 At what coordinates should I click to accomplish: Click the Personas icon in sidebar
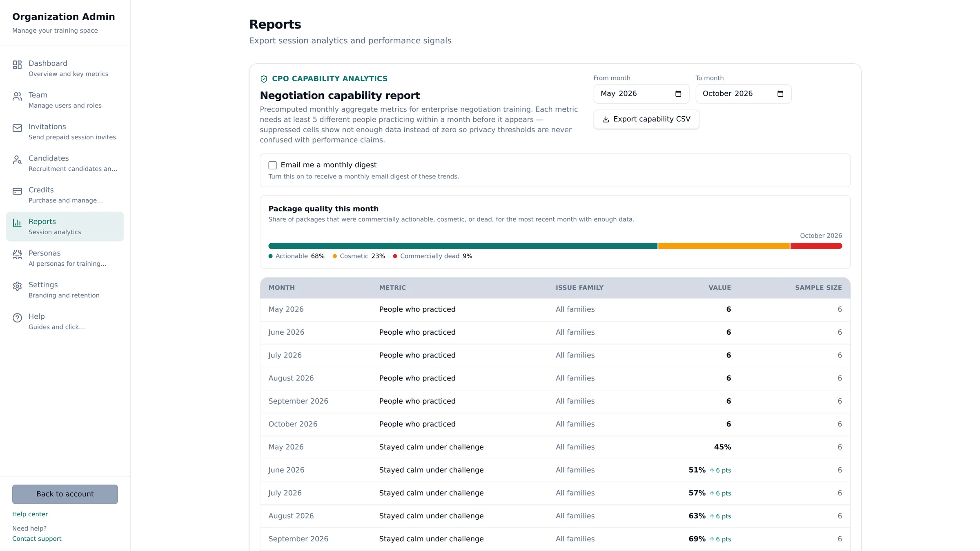pyautogui.click(x=17, y=255)
